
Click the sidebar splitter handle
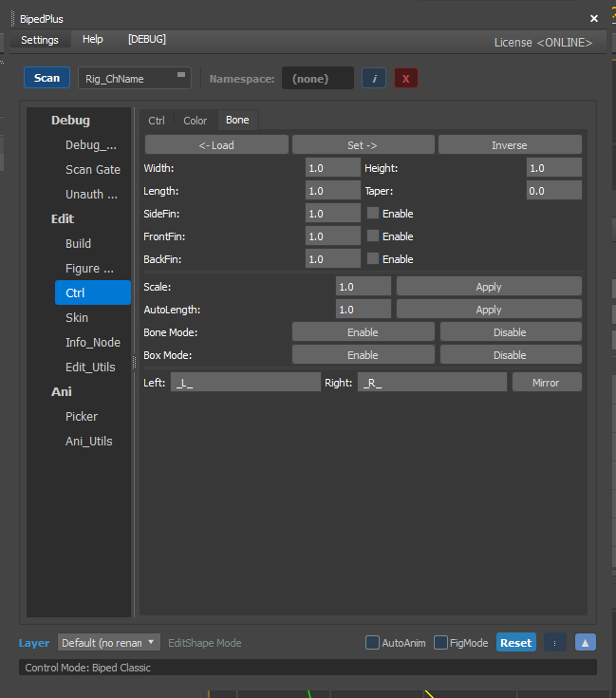[x=135, y=363]
